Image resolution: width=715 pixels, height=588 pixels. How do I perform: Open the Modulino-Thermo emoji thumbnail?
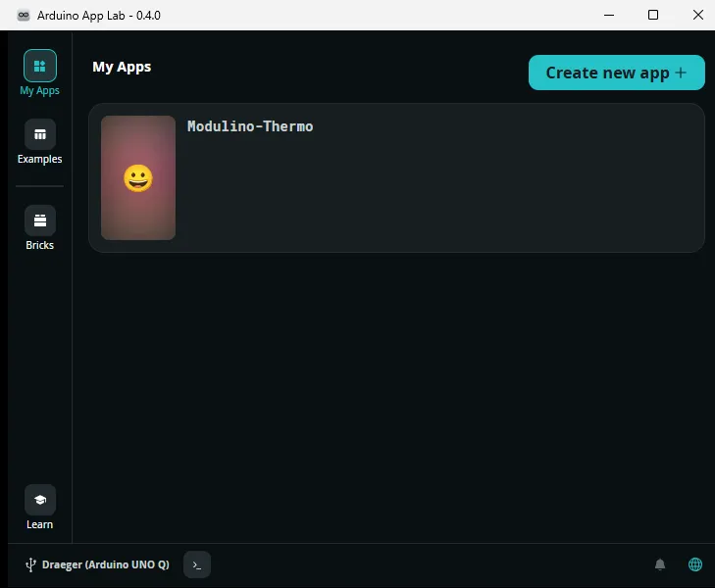point(138,178)
